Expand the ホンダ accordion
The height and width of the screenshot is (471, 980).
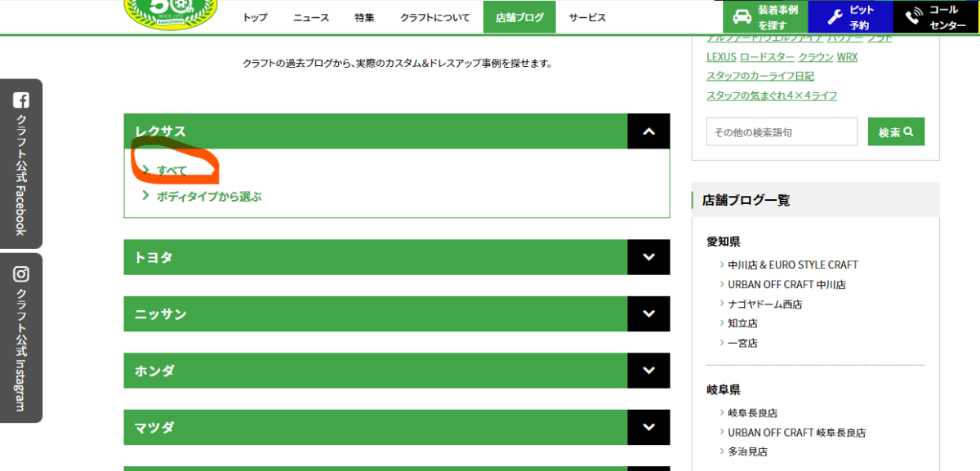click(648, 371)
